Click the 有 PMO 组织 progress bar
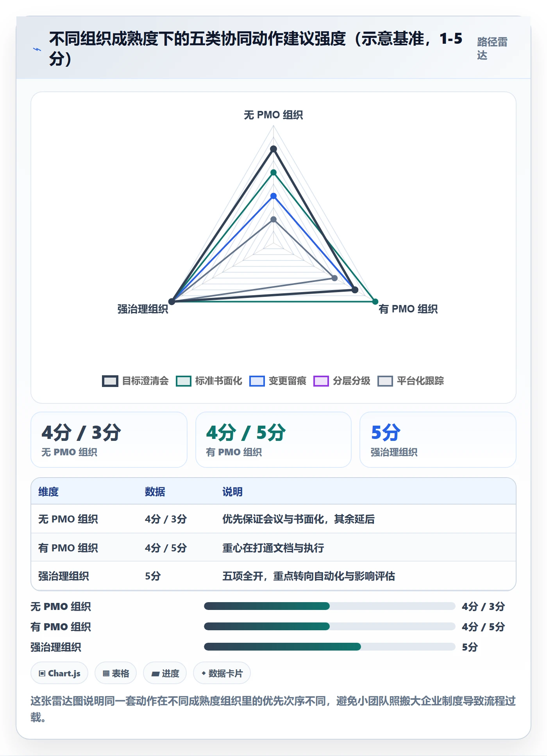This screenshot has width=547, height=756. (x=329, y=626)
